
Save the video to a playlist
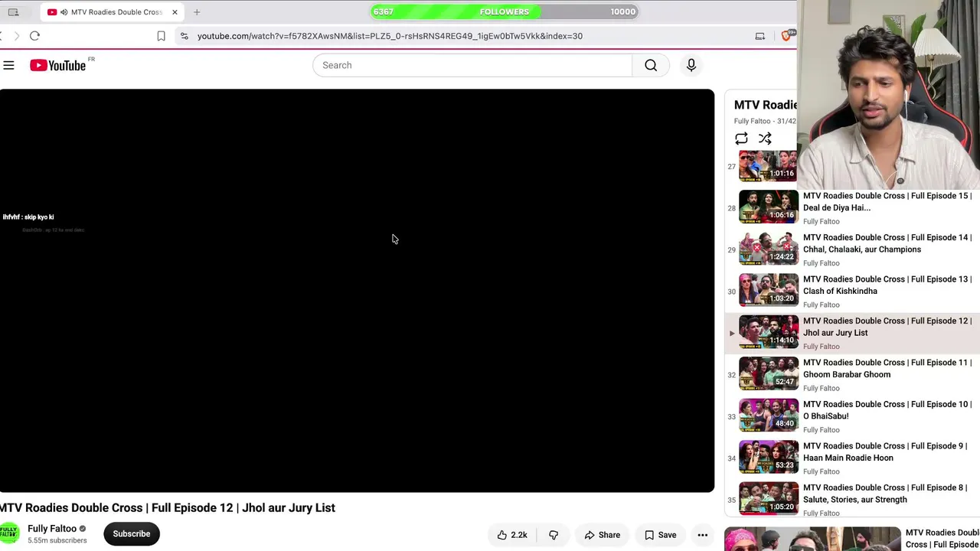coord(660,535)
